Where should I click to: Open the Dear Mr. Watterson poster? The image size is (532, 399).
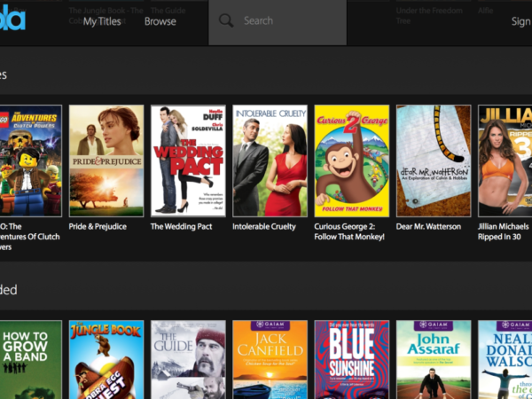pos(434,160)
